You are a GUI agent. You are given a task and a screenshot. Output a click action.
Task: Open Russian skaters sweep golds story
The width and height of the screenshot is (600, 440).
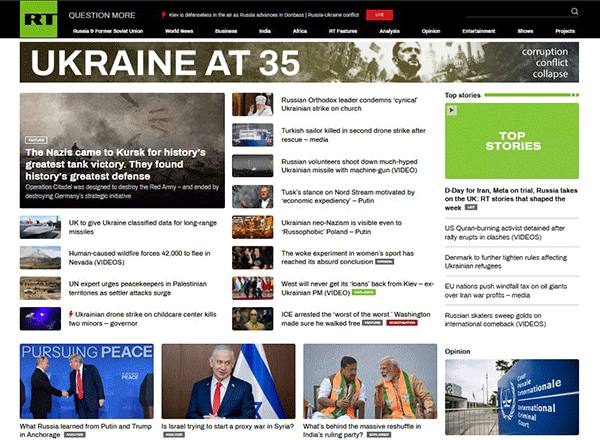[x=495, y=320]
